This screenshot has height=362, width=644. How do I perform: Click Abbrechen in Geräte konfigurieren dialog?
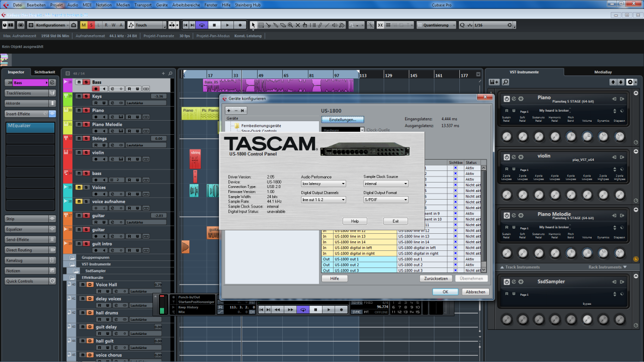point(475,292)
